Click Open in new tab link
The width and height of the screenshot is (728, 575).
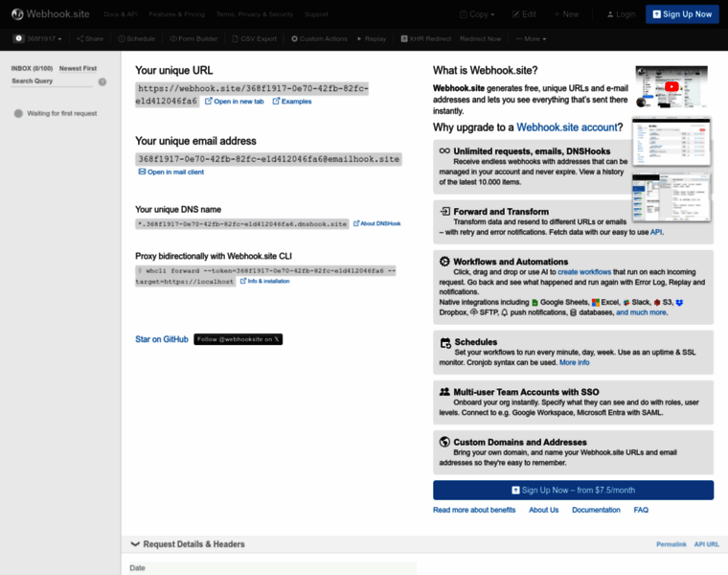pos(235,102)
